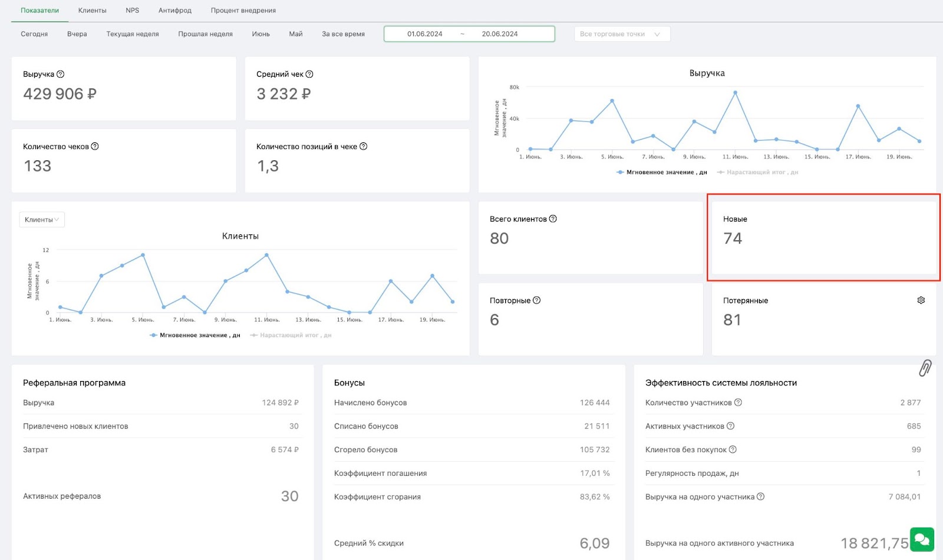
Task: Click the start date field 01.06.2024
Action: (424, 34)
